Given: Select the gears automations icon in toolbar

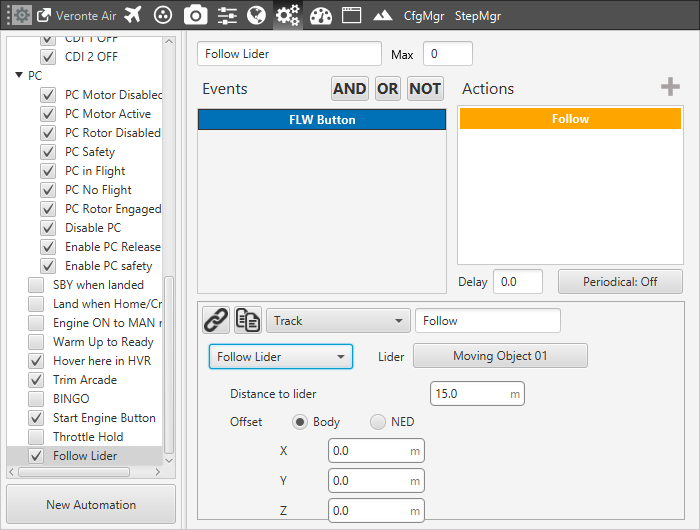Looking at the screenshot, I should pyautogui.click(x=288, y=16).
